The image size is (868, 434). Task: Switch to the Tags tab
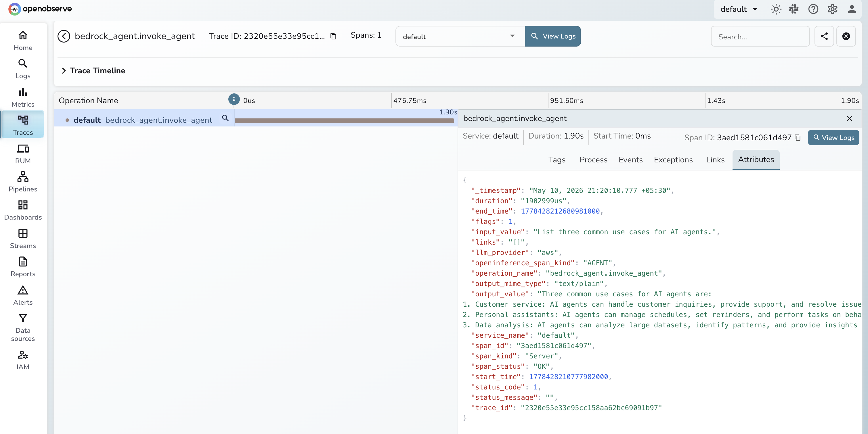coord(557,160)
